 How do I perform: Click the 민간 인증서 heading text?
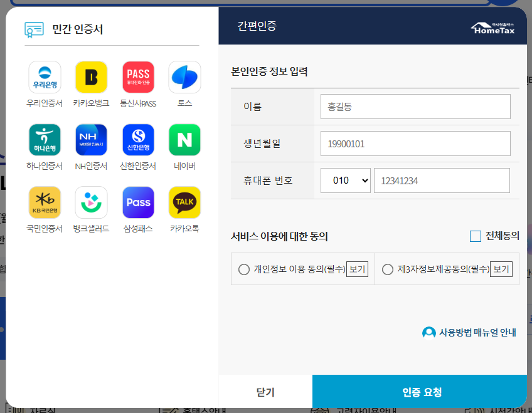point(78,29)
